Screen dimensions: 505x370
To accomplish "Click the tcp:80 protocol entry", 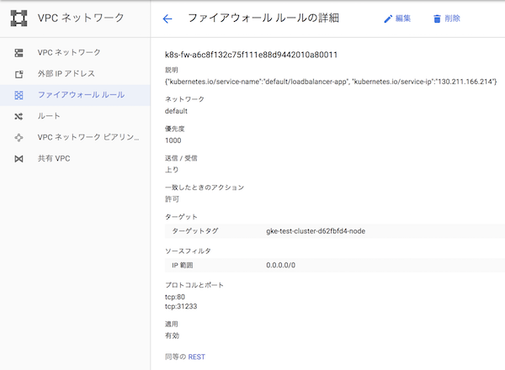I will click(x=175, y=297).
